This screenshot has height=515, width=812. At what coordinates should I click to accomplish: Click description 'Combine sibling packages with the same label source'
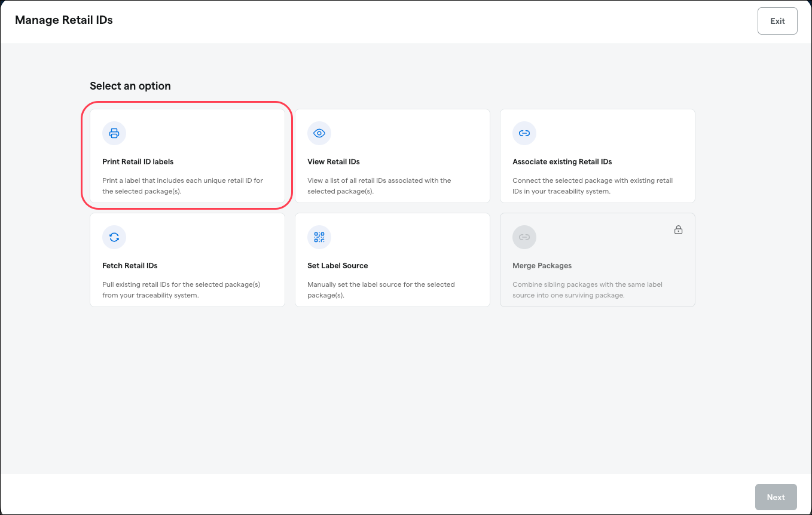click(x=587, y=290)
